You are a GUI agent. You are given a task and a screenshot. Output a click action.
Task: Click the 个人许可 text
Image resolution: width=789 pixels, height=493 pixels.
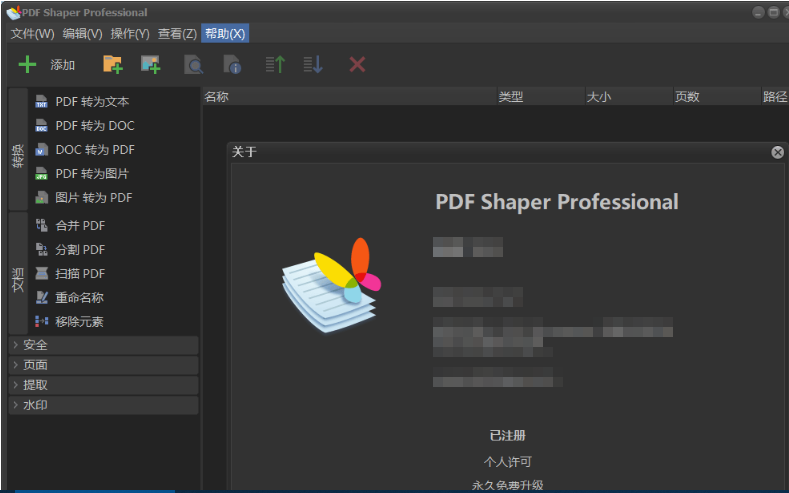pos(508,462)
